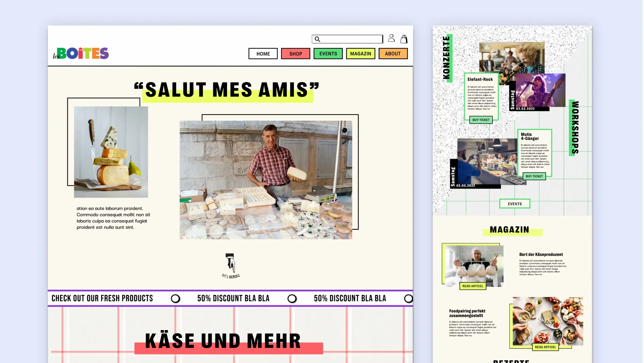This screenshot has width=644, height=363.
Task: Click the EVENTS button below workshops
Action: click(515, 204)
